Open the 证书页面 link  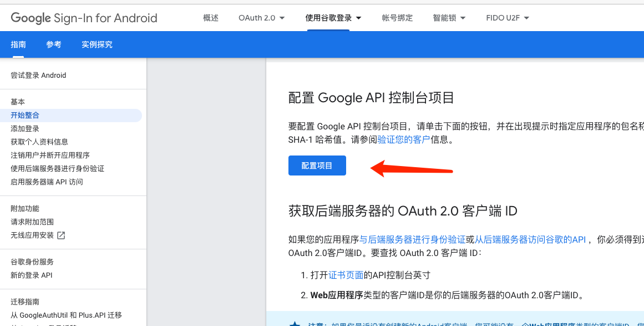coord(346,275)
